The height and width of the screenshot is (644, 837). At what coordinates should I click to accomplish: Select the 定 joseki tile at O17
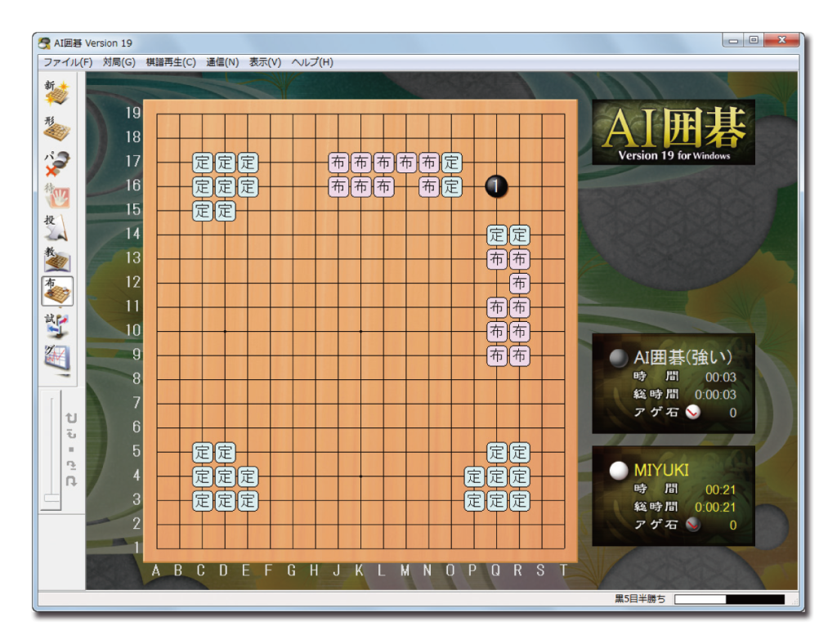[451, 162]
